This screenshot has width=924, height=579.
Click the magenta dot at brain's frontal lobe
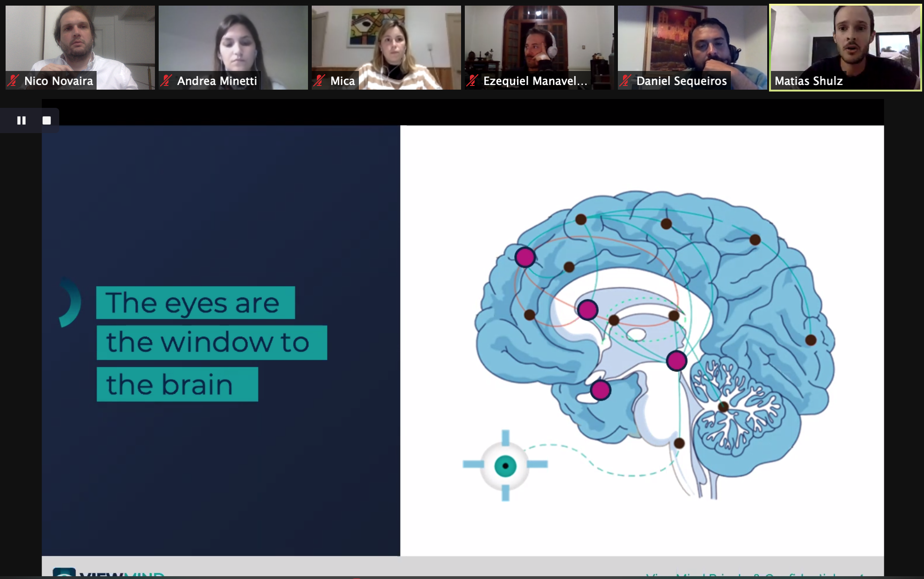pyautogui.click(x=525, y=257)
